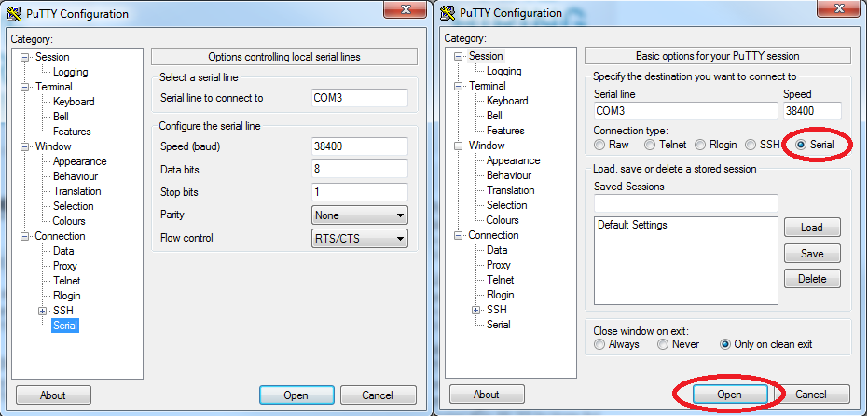The width and height of the screenshot is (868, 416).
Task: Select Behaviour in left window tree
Action: [x=76, y=176]
